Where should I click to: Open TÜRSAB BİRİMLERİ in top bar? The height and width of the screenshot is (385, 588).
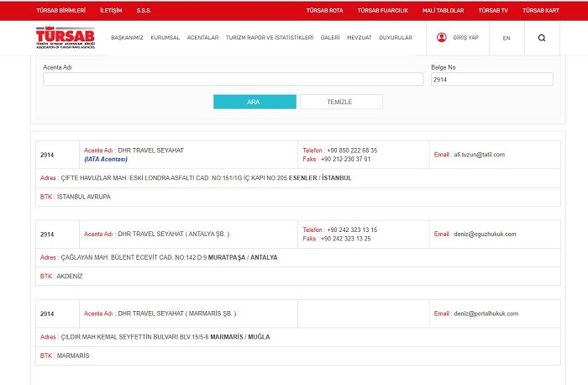coord(60,10)
